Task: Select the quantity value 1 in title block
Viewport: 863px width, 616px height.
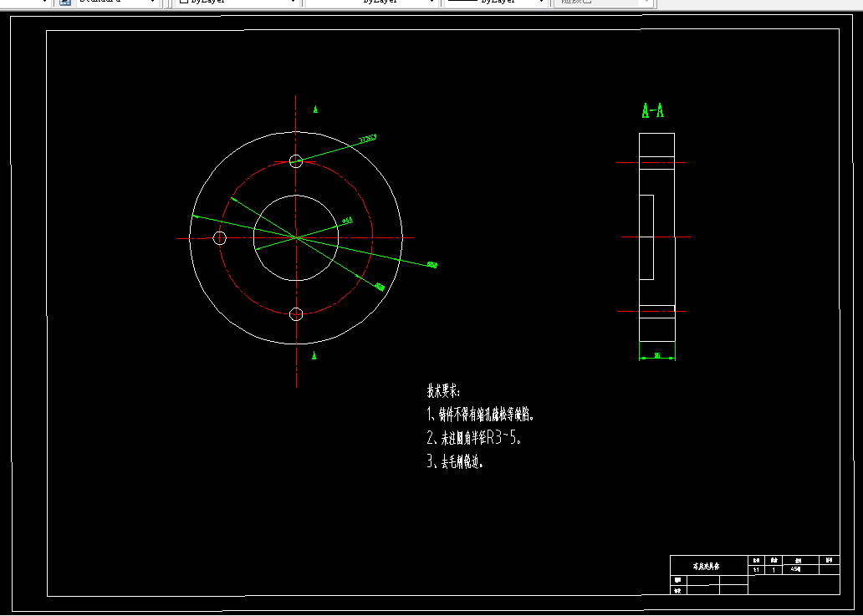Action: point(773,570)
